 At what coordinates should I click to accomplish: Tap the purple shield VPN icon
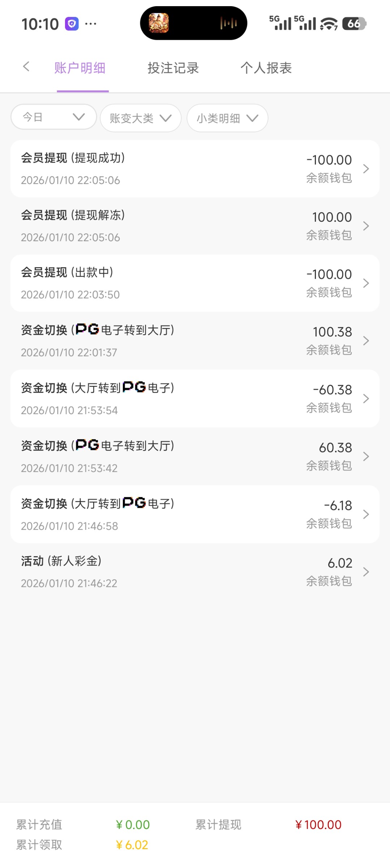(72, 24)
